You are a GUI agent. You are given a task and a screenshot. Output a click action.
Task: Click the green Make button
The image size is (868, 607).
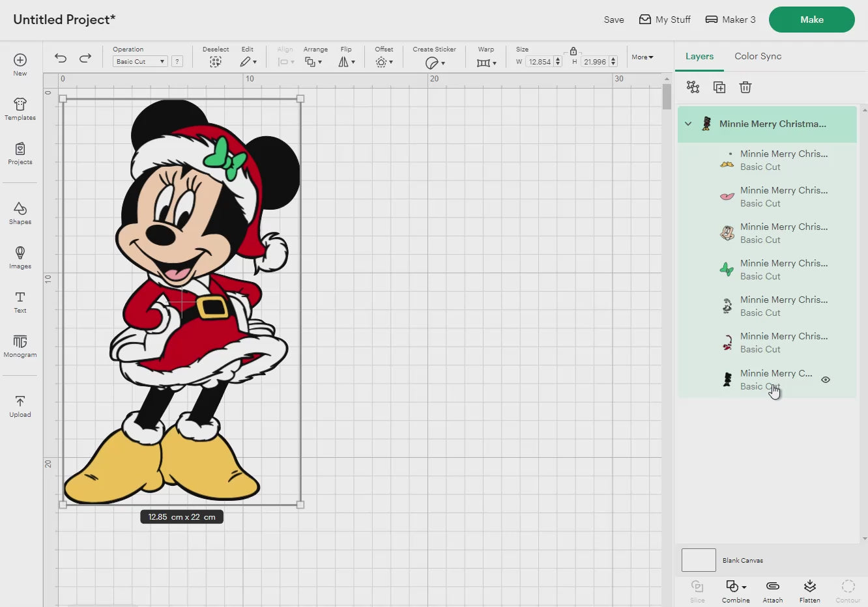[812, 20]
